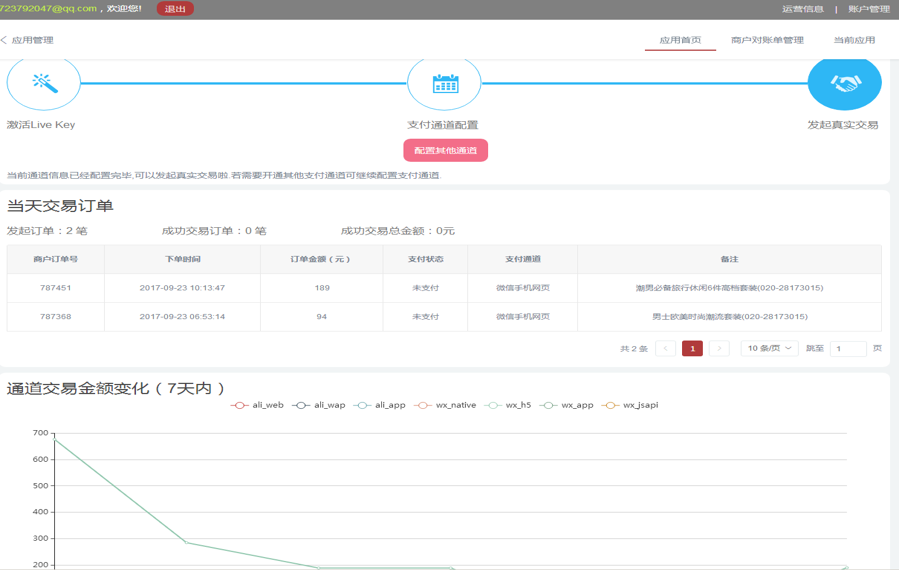Click 配置其他通道 button
Image resolution: width=899 pixels, height=570 pixels.
(445, 150)
